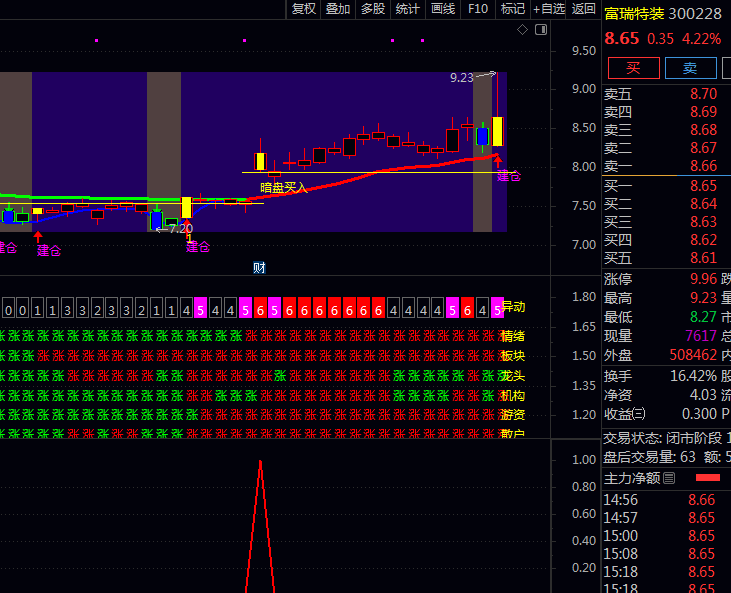Click 买四 price 8.62

[x=703, y=240]
